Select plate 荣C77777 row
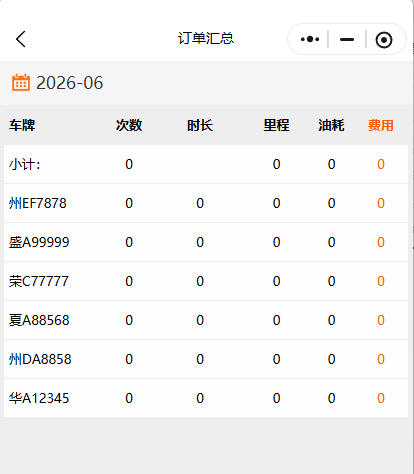Image resolution: width=414 pixels, height=474 pixels. pos(206,281)
